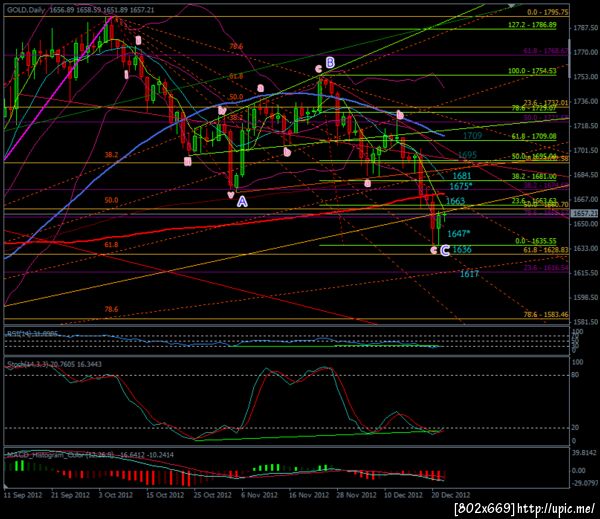
Task: Click the 1787.50 price axis value
Action: tap(585, 28)
